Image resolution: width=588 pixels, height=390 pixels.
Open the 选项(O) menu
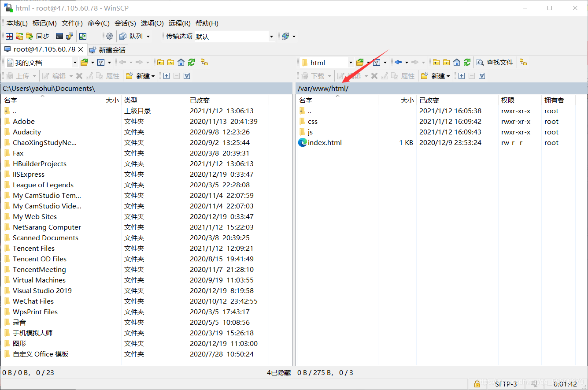coord(152,23)
